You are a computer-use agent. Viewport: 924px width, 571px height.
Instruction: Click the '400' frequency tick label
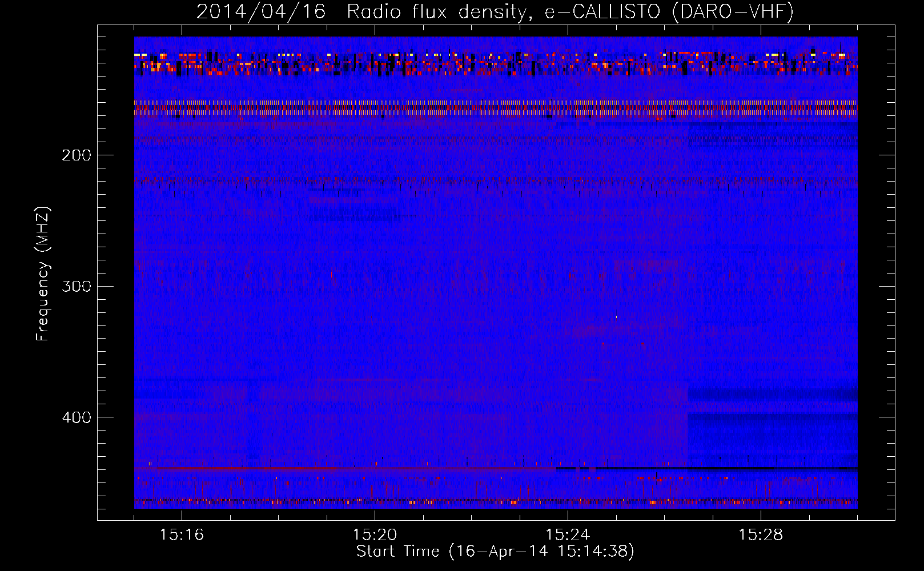pos(77,417)
